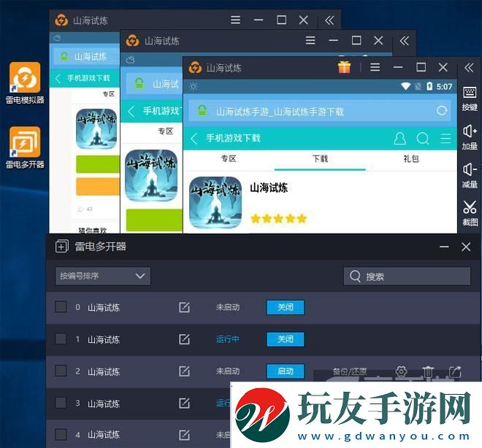This screenshot has width=482, height=448.
Task: Rename instance 1 with its edit icon
Action: pos(184,339)
